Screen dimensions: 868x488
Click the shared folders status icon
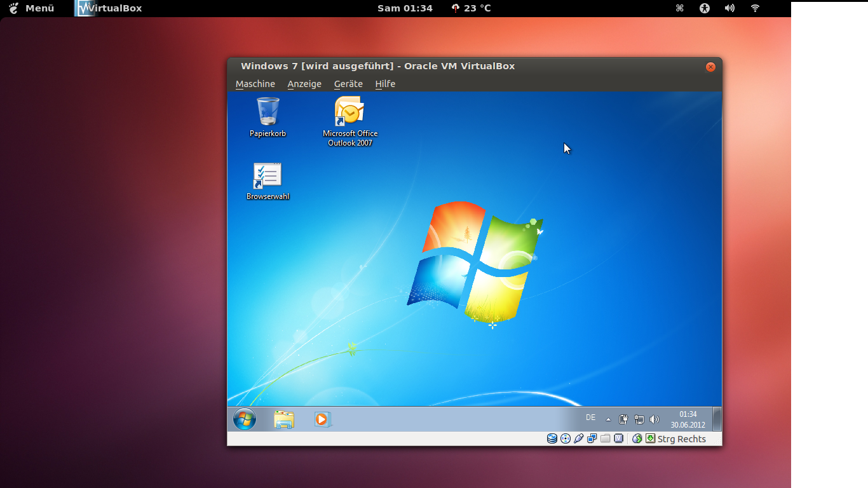[605, 438]
